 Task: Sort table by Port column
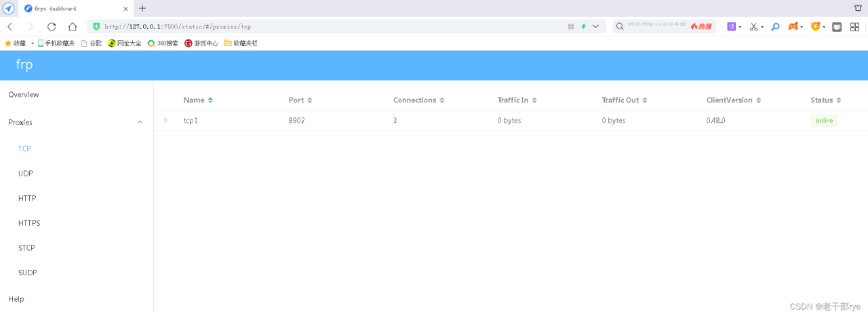click(300, 100)
